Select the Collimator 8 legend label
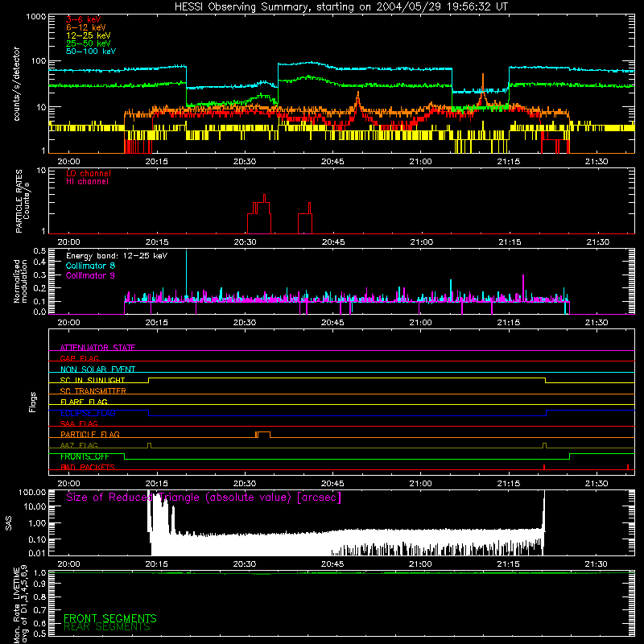The image size is (644, 644). [90, 266]
